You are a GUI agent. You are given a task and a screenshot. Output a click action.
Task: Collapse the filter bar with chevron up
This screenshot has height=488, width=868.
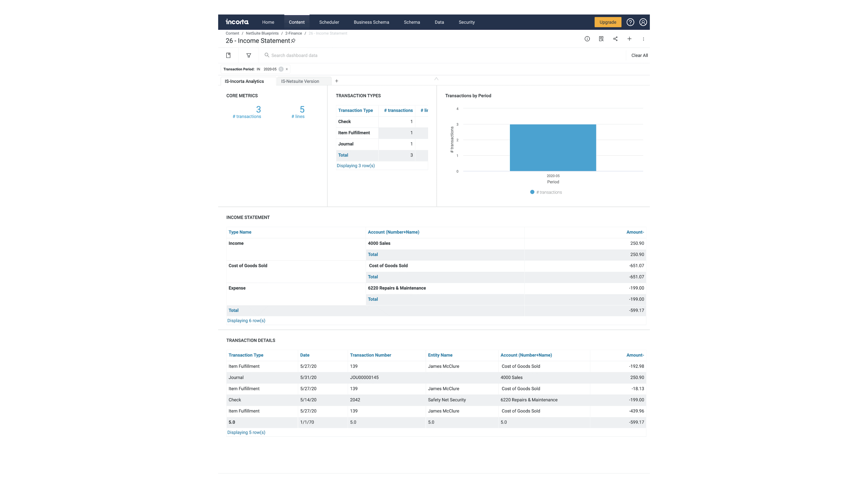click(436, 79)
